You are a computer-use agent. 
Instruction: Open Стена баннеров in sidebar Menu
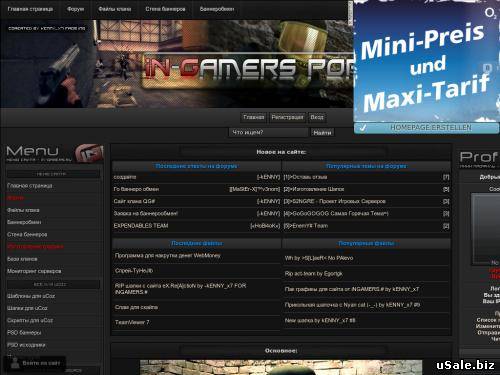click(27, 235)
